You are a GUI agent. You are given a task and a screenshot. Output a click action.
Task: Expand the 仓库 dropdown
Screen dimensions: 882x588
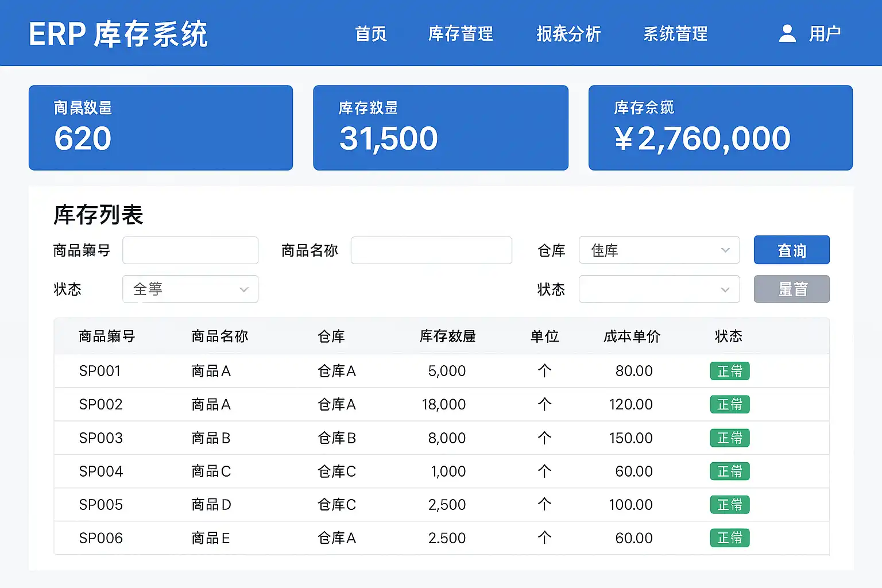(x=659, y=250)
